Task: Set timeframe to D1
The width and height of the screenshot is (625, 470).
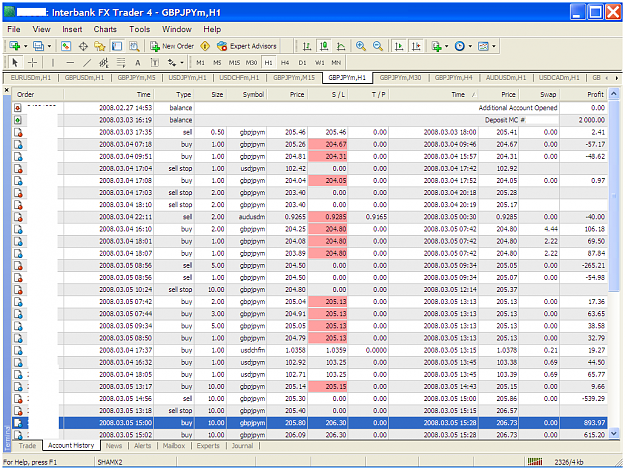Action: tap(302, 63)
